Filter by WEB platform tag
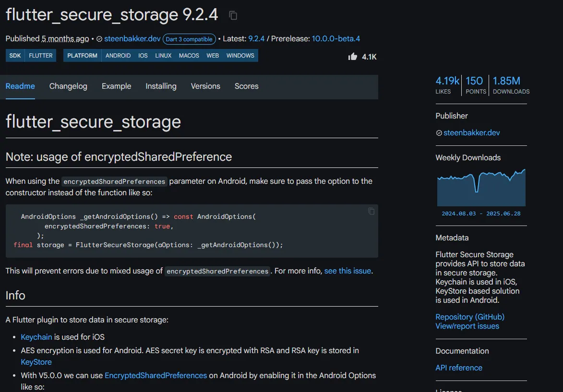Screen dimensions: 563x392 pyautogui.click(x=213, y=56)
